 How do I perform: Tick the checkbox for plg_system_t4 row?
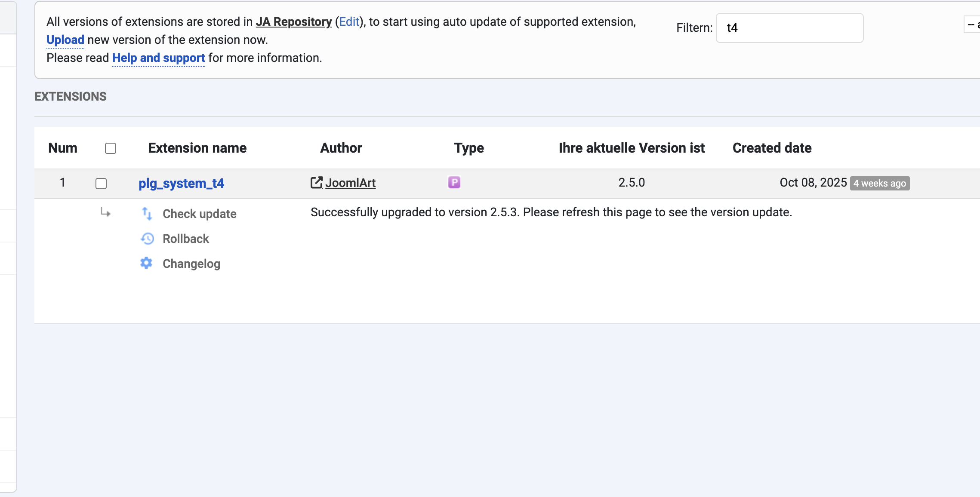point(101,184)
